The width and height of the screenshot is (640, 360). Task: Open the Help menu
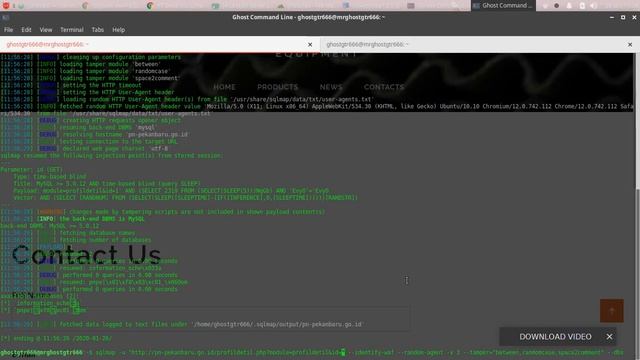pos(118,30)
